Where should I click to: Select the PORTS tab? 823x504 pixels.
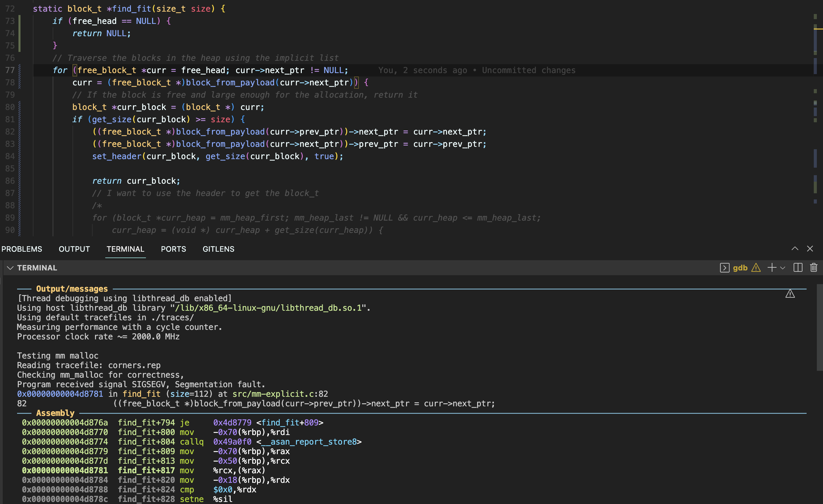tap(173, 249)
